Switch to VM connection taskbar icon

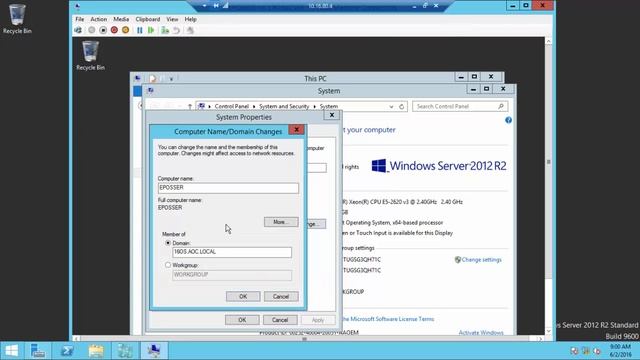click(x=154, y=351)
